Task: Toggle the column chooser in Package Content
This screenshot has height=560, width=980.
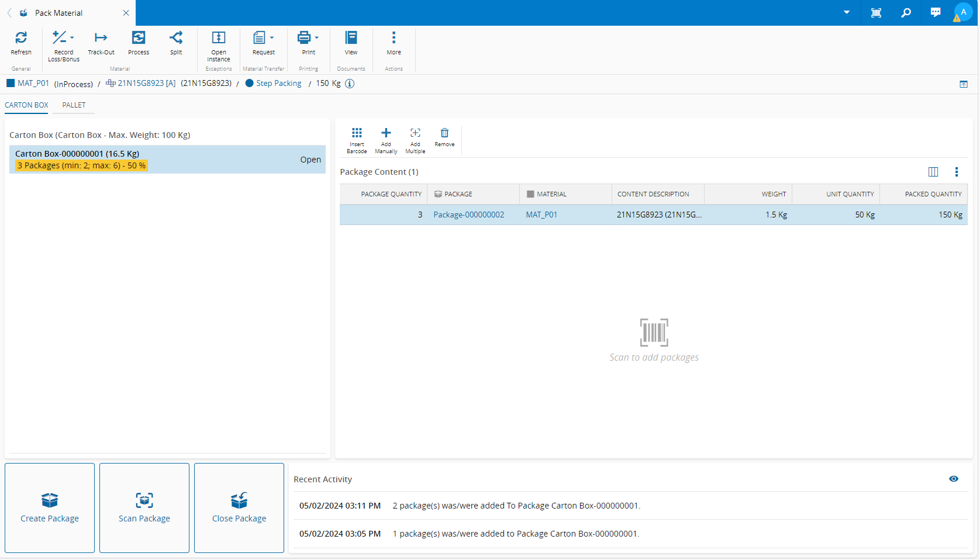Action: [x=933, y=172]
